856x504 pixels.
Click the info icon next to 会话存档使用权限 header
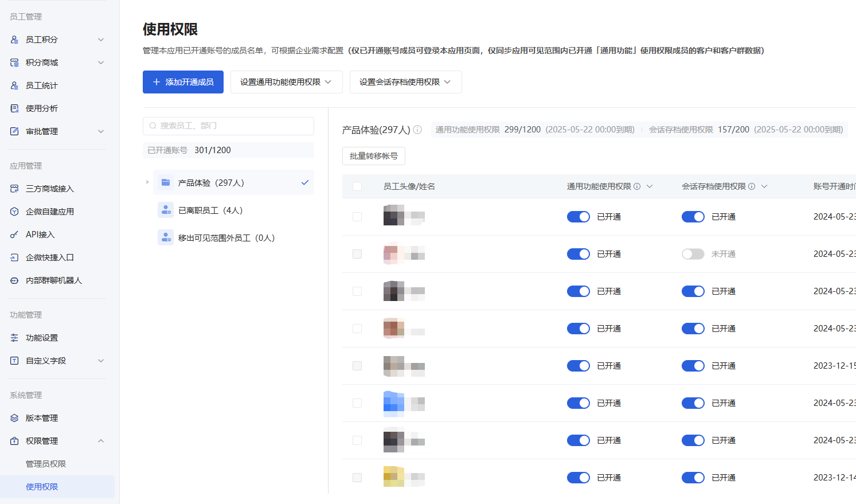752,186
